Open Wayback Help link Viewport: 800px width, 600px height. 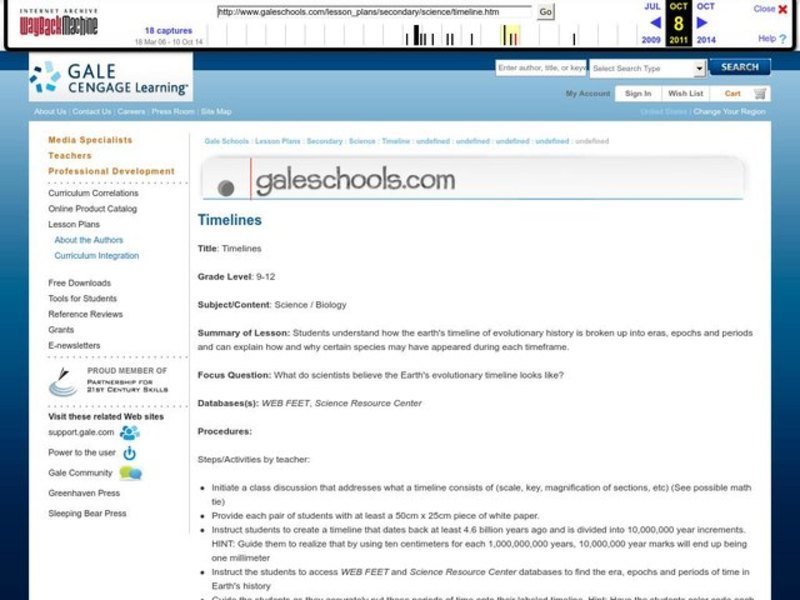point(772,38)
